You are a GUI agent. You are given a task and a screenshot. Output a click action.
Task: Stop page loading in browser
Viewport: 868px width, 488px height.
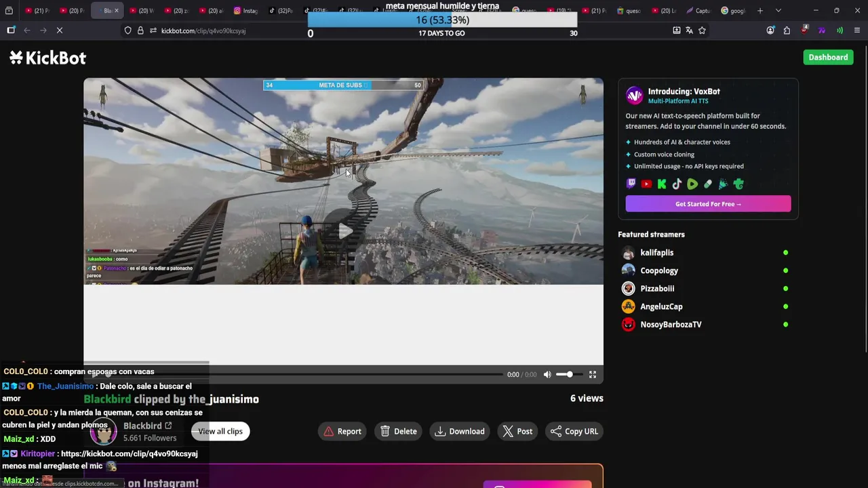coord(60,30)
